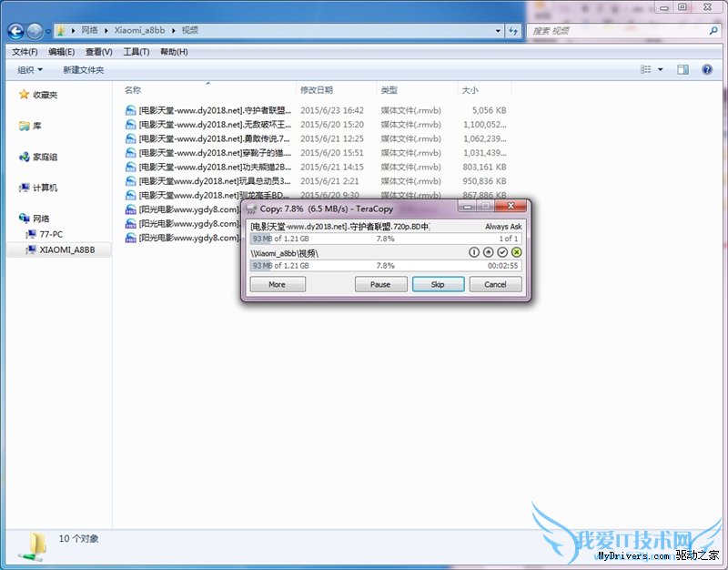Click destination path \\Xiaomi_a8bb\视频\ in TeraCopy

(284, 253)
